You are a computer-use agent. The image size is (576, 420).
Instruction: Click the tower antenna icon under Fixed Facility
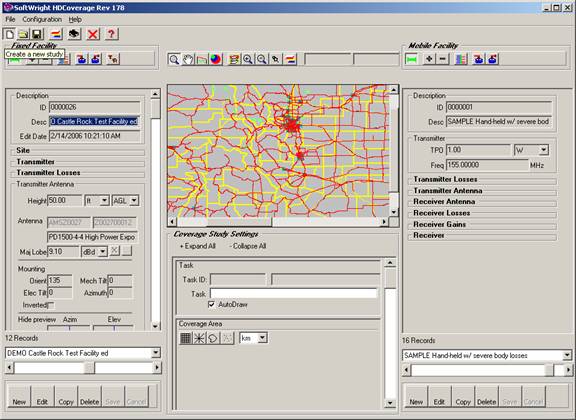coord(113,59)
